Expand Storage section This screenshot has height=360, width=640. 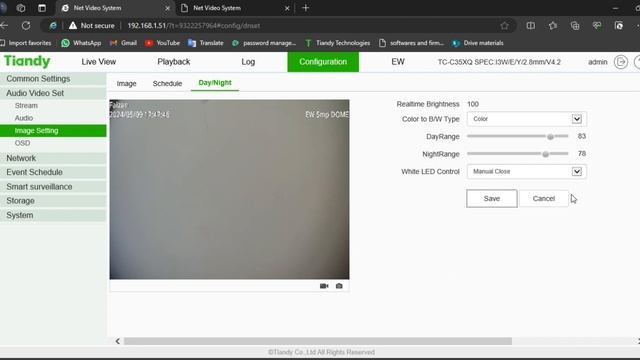(x=53, y=201)
